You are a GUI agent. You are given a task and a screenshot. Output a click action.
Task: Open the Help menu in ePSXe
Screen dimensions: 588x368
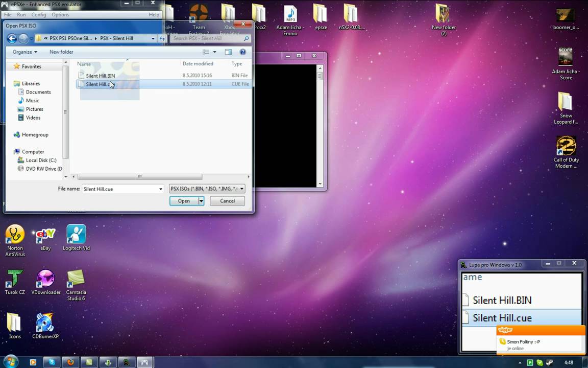(154, 15)
